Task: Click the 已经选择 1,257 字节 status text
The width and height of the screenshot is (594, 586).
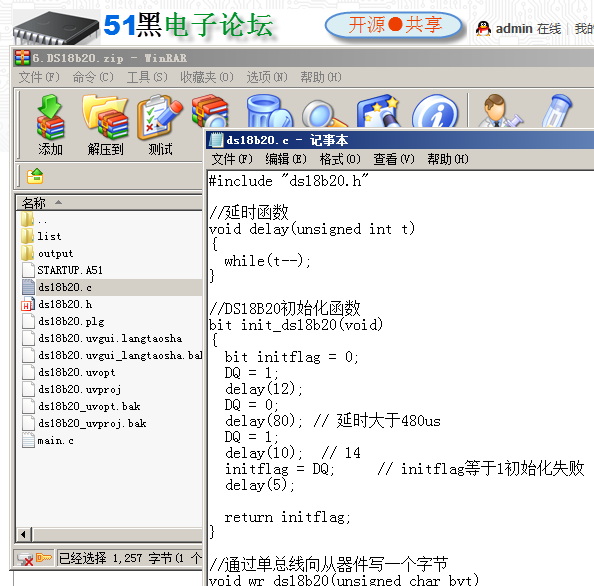Action: click(x=130, y=558)
